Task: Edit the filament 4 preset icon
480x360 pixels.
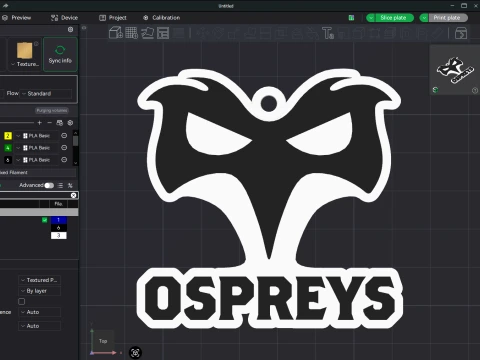Action: click(x=64, y=148)
